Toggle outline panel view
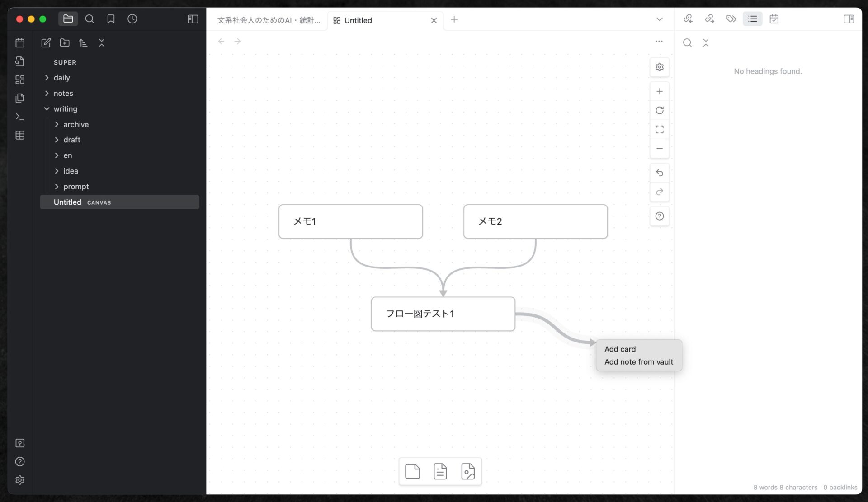Screen dimensions: 868x502 click(x=752, y=19)
